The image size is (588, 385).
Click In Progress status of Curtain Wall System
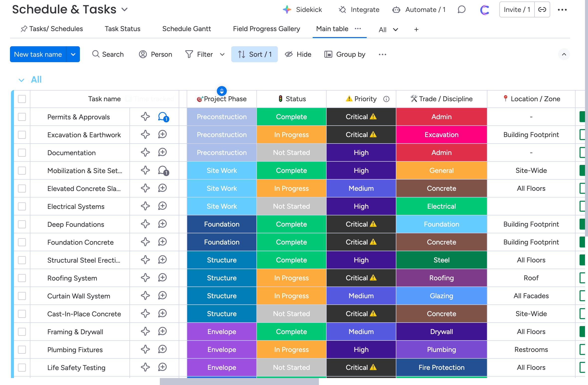pyautogui.click(x=291, y=296)
